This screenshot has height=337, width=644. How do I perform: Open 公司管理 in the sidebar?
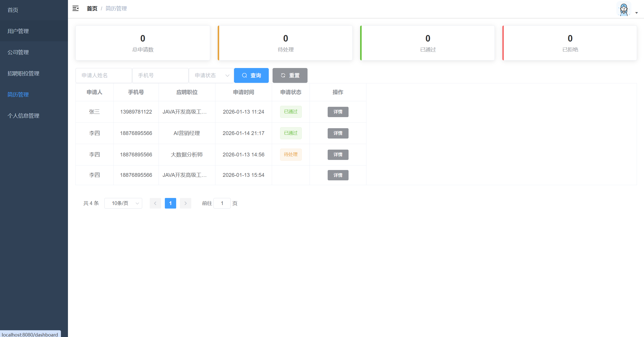(18, 52)
